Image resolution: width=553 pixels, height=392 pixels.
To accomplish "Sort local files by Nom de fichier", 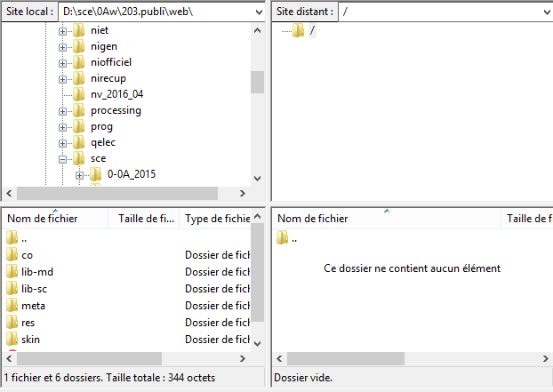I will [53, 218].
